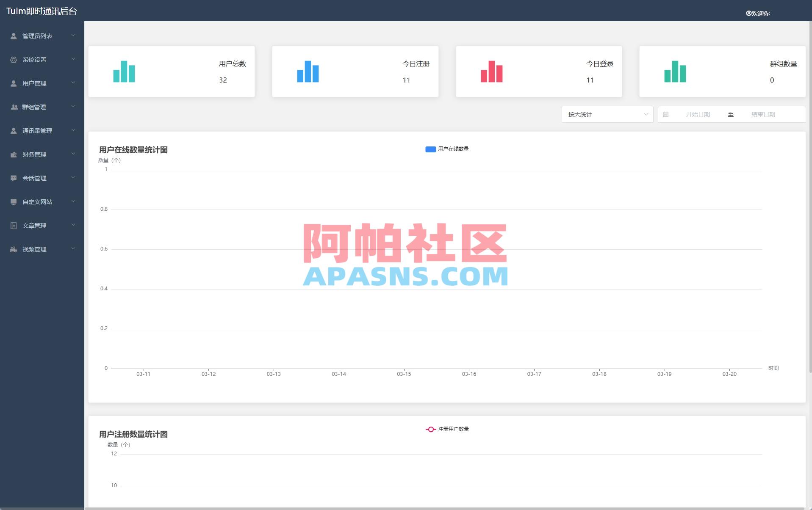Click the 群组管理 group icon in sidebar
Image resolution: width=812 pixels, height=510 pixels.
13,107
